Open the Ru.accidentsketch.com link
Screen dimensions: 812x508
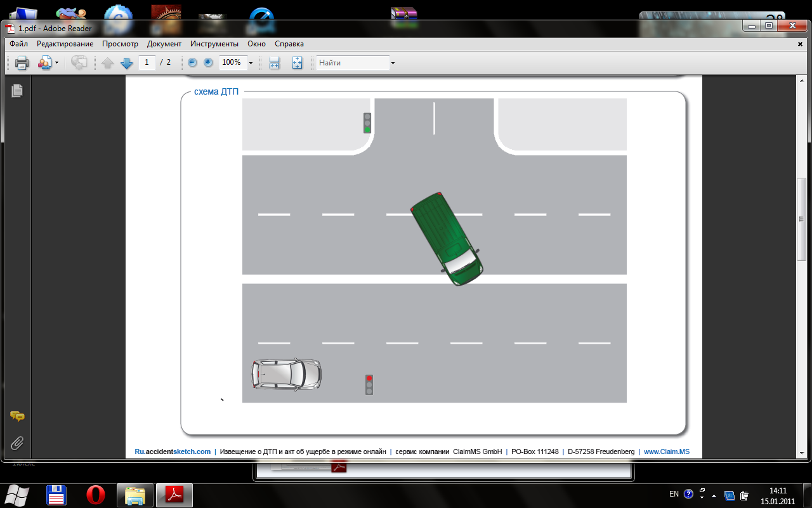coord(173,451)
